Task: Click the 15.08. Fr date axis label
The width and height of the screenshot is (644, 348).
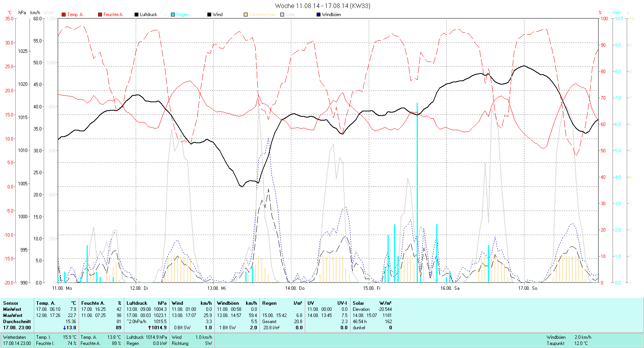Action: click(372, 288)
